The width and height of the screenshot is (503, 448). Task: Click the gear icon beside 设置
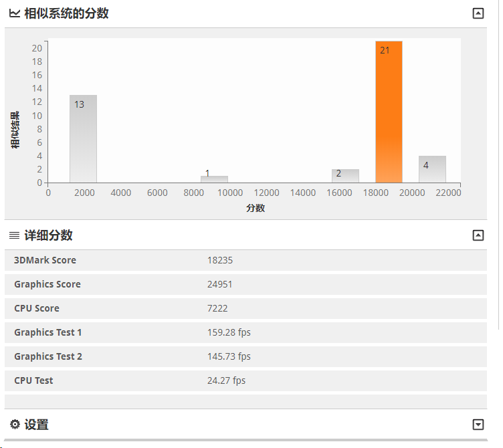coord(15,425)
